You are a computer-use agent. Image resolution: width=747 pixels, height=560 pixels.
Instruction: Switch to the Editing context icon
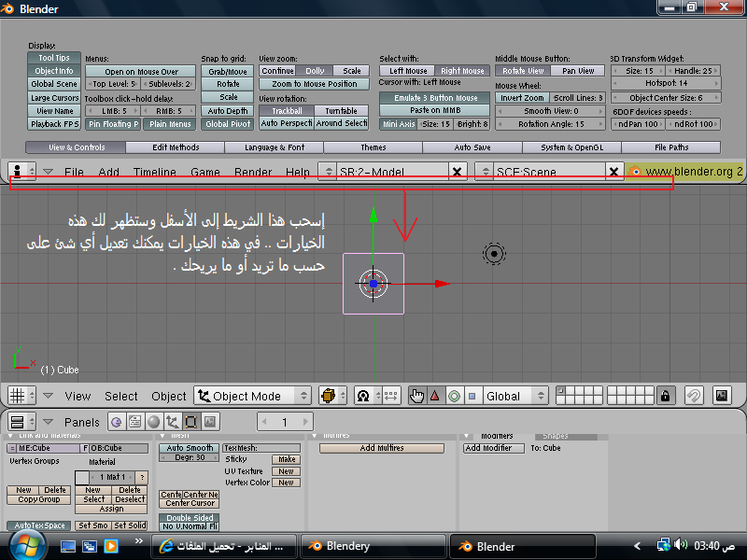[191, 422]
